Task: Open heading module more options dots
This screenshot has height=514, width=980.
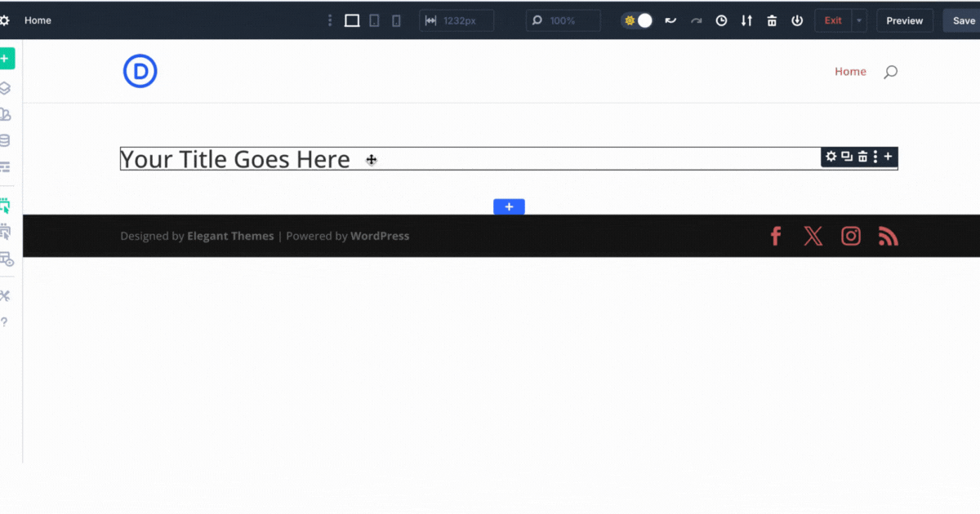Action: [x=875, y=156]
